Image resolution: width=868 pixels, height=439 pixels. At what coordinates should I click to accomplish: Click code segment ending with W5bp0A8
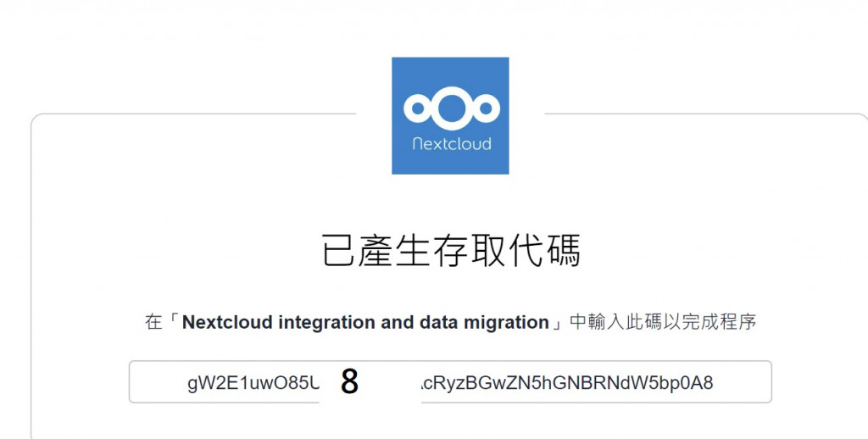(566, 382)
